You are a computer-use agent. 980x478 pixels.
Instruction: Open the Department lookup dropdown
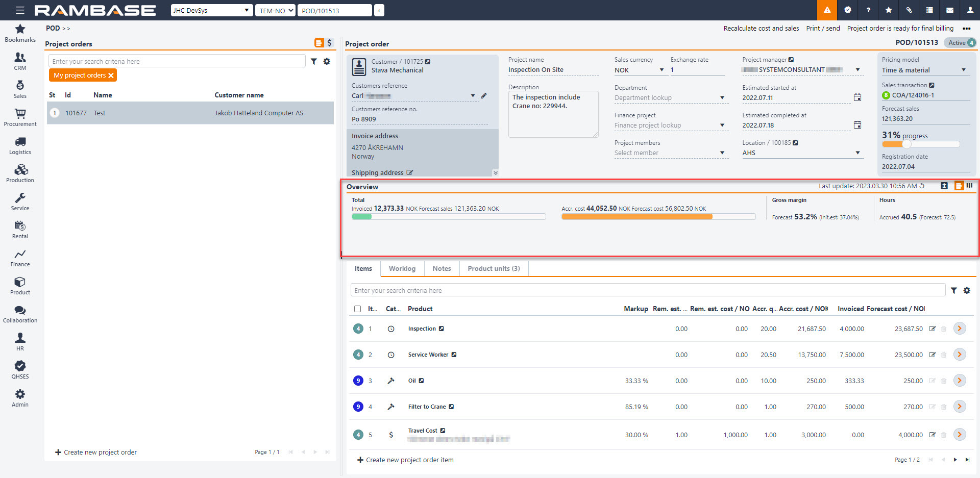point(722,98)
